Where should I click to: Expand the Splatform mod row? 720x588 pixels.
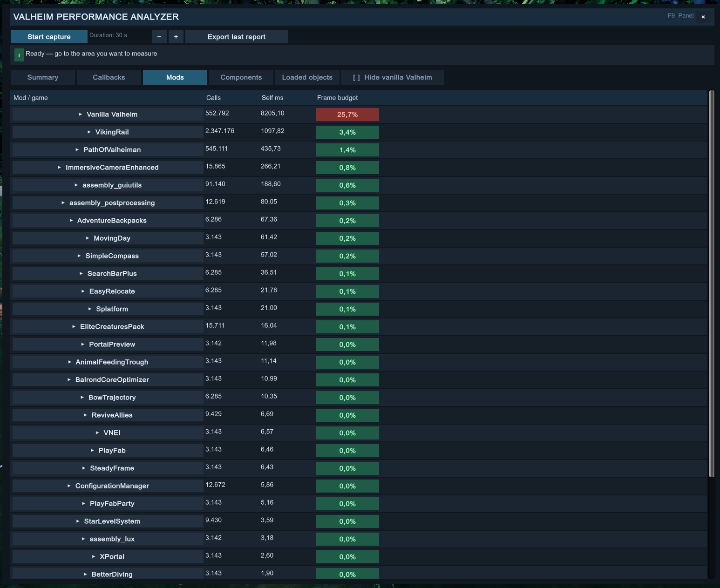point(108,309)
